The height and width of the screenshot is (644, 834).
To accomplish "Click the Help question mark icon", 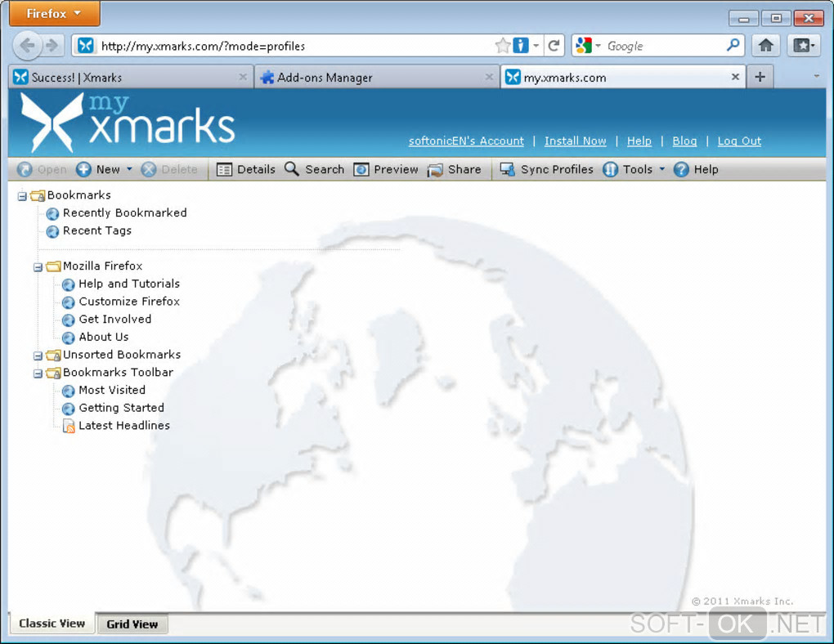I will point(681,170).
